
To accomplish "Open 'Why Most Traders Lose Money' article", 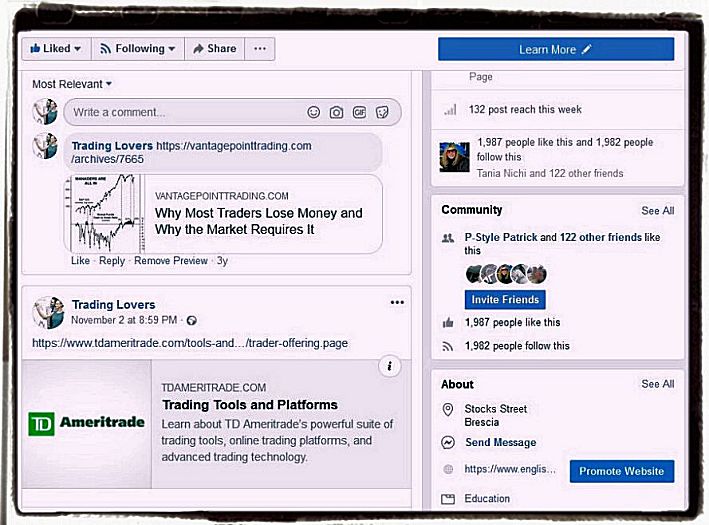I will [258, 221].
